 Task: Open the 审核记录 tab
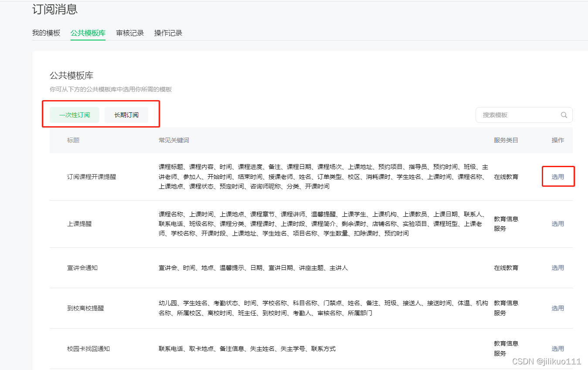[x=129, y=33]
